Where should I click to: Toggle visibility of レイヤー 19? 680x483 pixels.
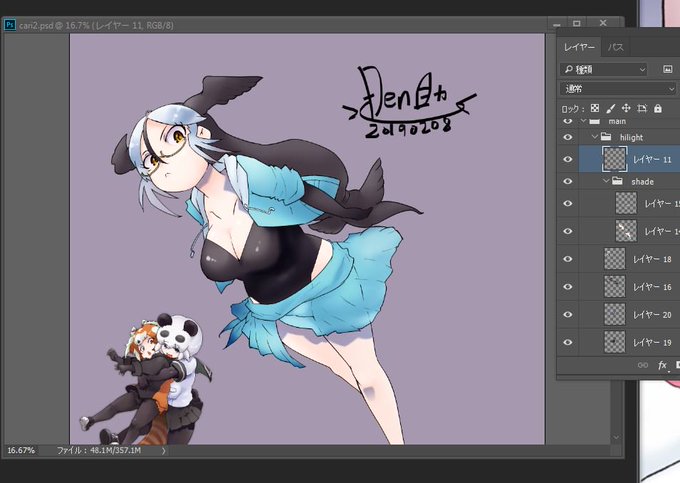[568, 342]
